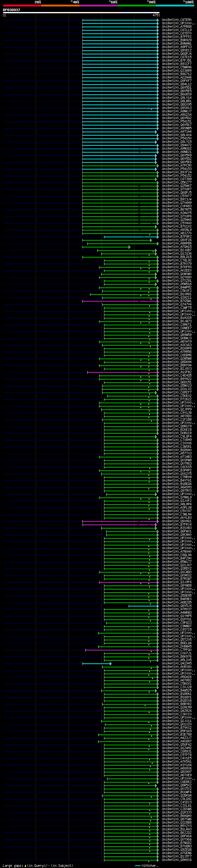Viewport: 197px width, 868px height.
Task: Click the short green bar for UniRef100_A7QH15
Action: [x=106, y=247]
